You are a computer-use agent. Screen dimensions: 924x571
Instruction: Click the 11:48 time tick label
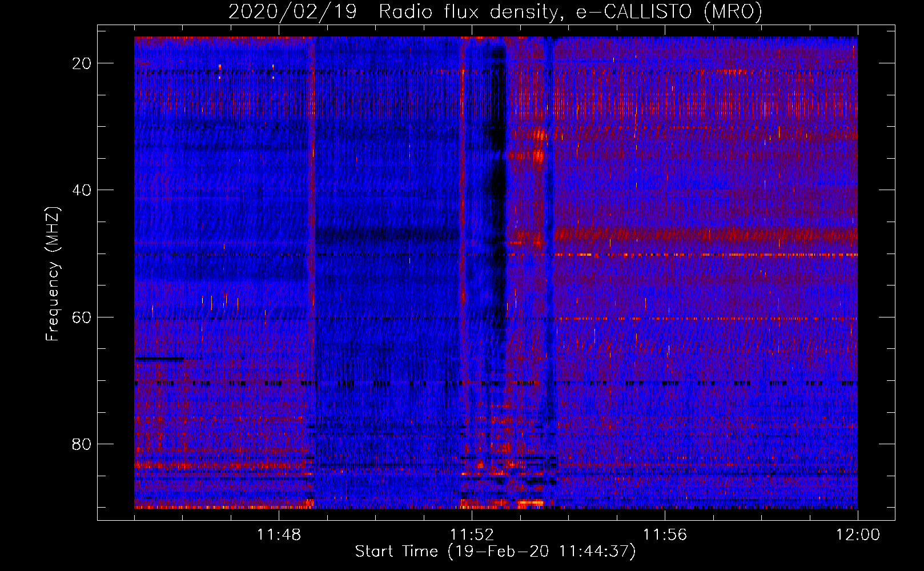coord(279,535)
